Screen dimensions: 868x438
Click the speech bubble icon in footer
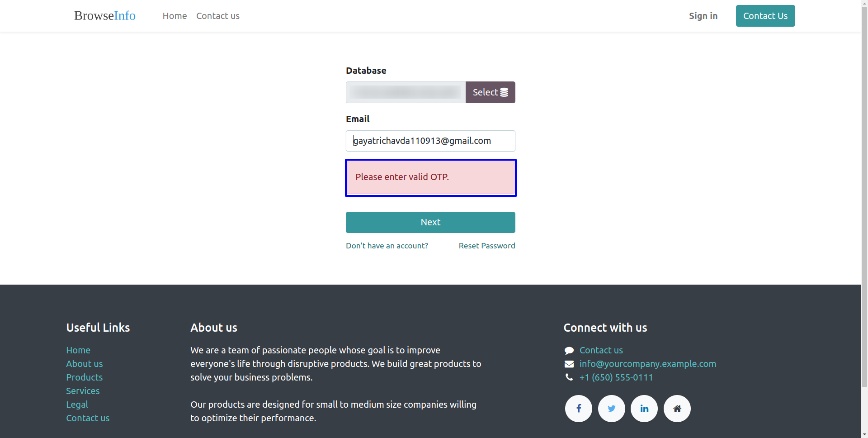pyautogui.click(x=569, y=351)
